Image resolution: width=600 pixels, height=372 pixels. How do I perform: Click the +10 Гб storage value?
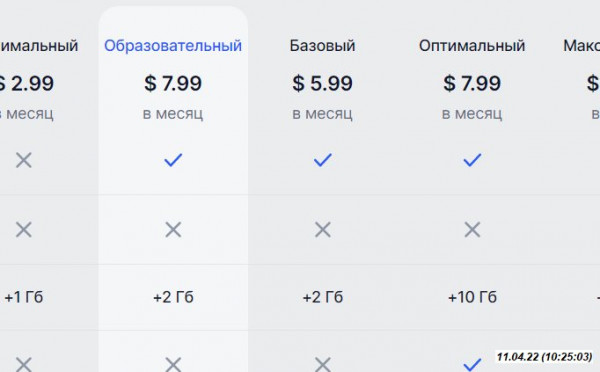472,297
